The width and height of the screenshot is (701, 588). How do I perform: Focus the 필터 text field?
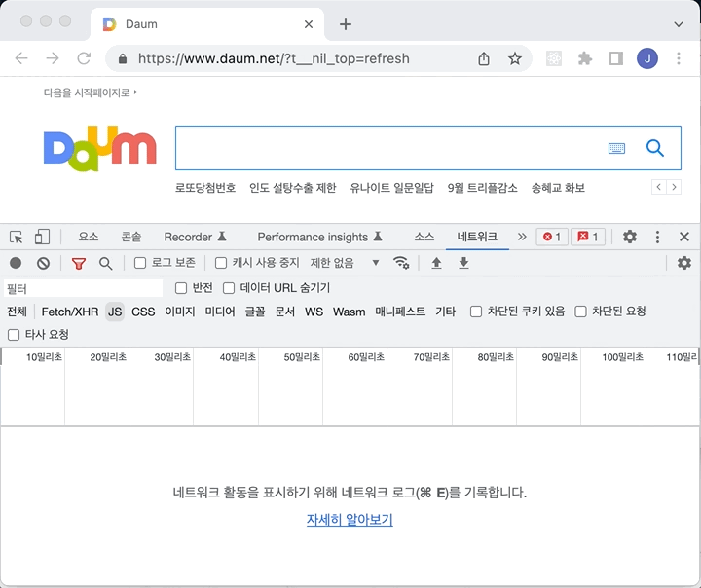point(83,288)
